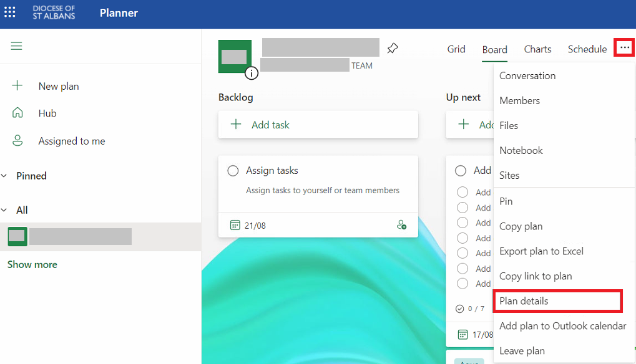Viewport: 636px width, 364px height.
Task: Select Export plan to Excel
Action: tap(541, 251)
